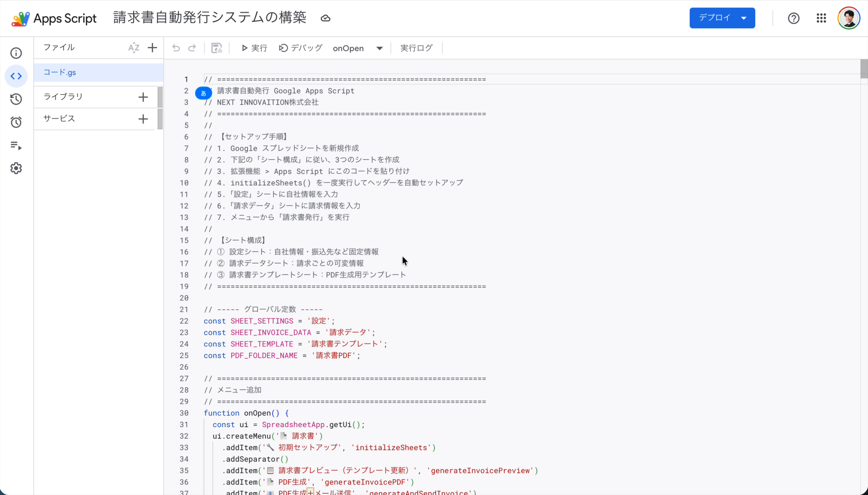Expand the デプロイ deploy options arrow

[744, 18]
